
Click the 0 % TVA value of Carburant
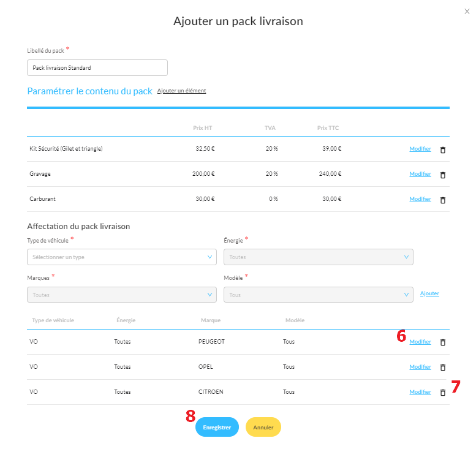point(273,199)
